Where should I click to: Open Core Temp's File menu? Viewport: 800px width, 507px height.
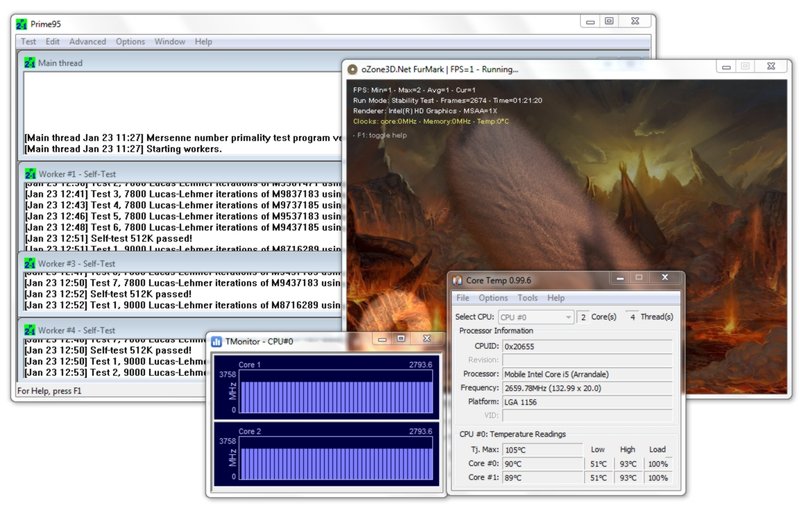(x=463, y=298)
